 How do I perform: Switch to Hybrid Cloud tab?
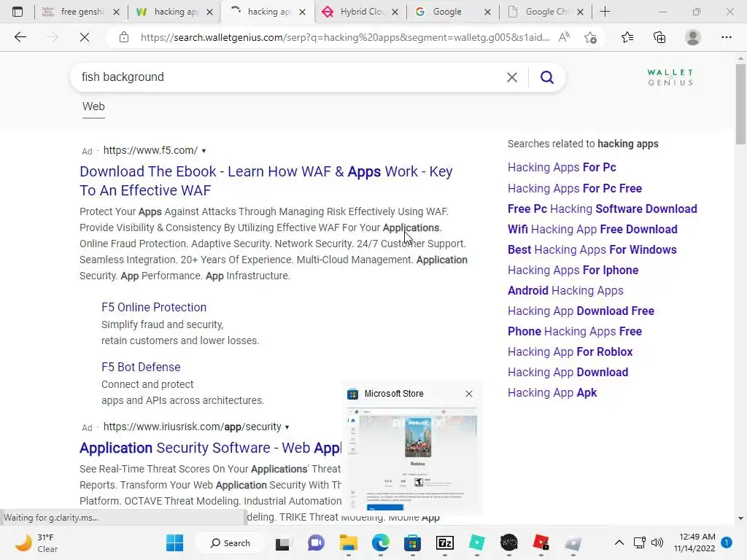(x=355, y=12)
